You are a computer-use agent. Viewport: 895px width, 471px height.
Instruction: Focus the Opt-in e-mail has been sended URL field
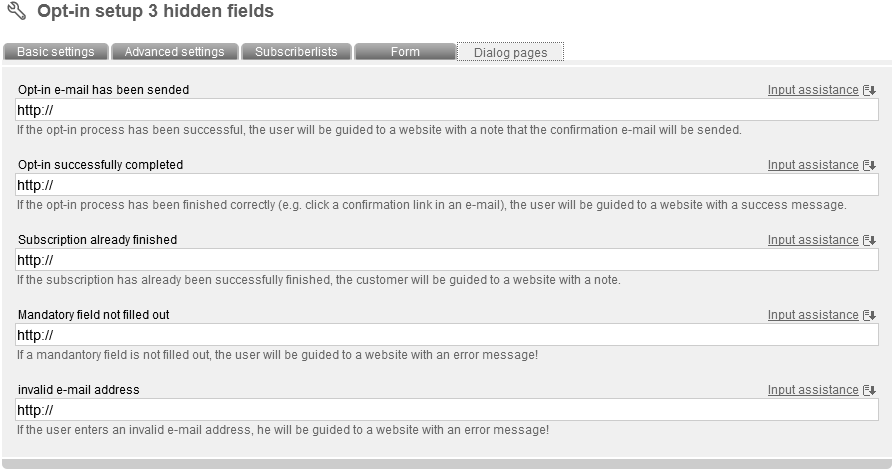coord(446,110)
